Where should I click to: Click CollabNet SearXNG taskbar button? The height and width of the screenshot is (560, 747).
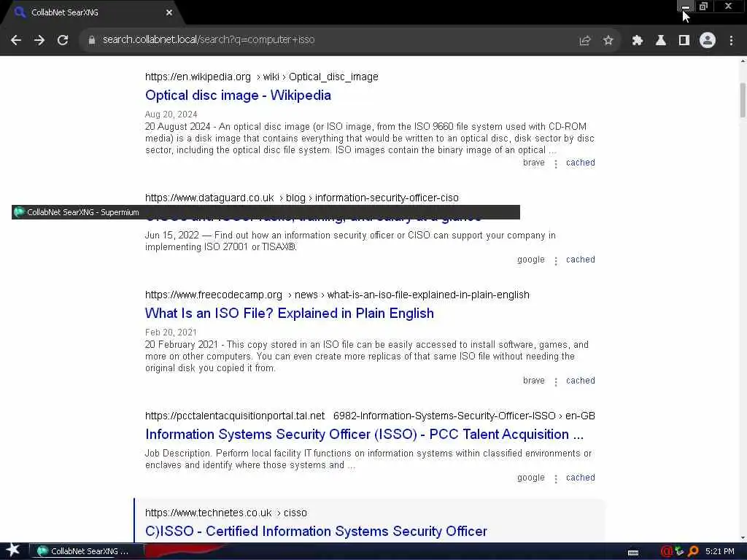[x=87, y=551]
